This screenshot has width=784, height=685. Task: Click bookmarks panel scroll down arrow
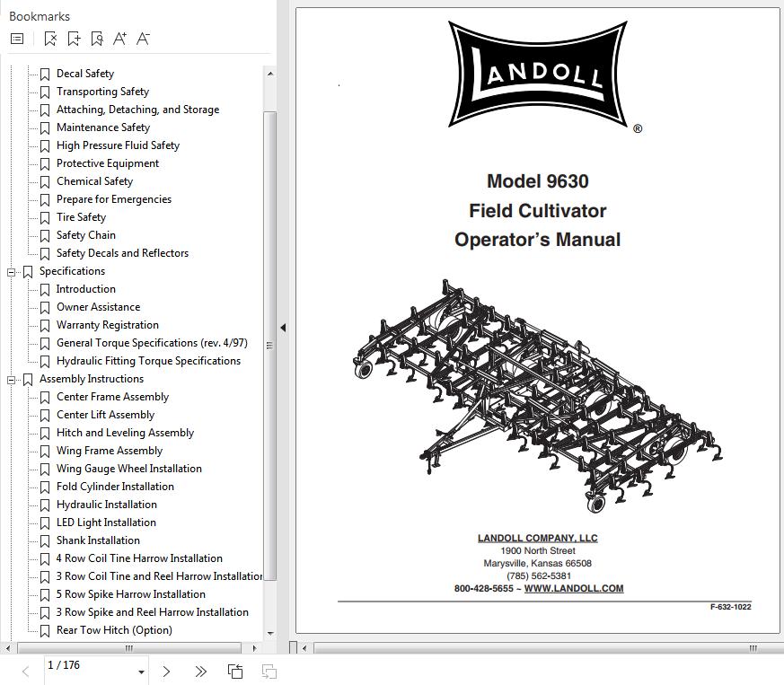pos(270,634)
